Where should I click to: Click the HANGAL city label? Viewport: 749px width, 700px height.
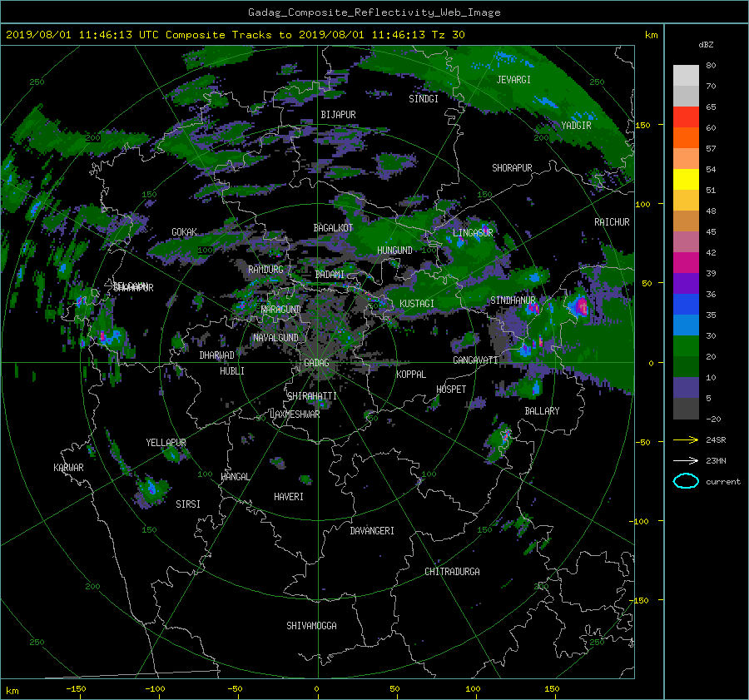[235, 477]
